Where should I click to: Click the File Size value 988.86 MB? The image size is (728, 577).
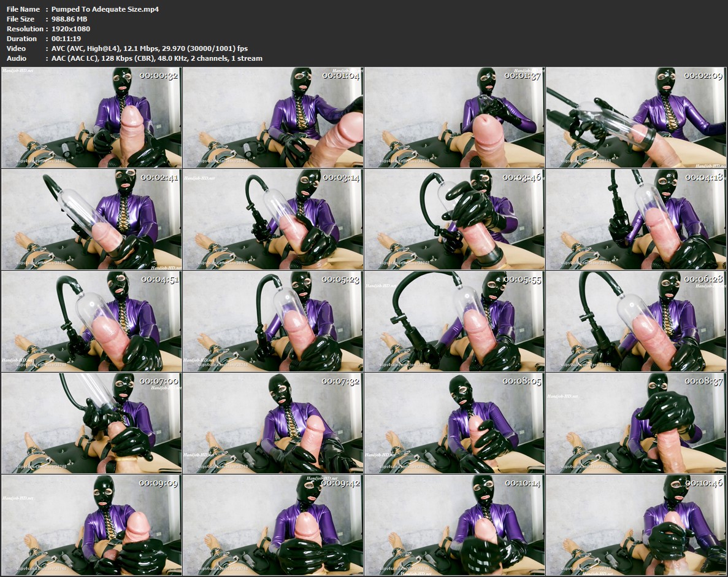click(69, 19)
